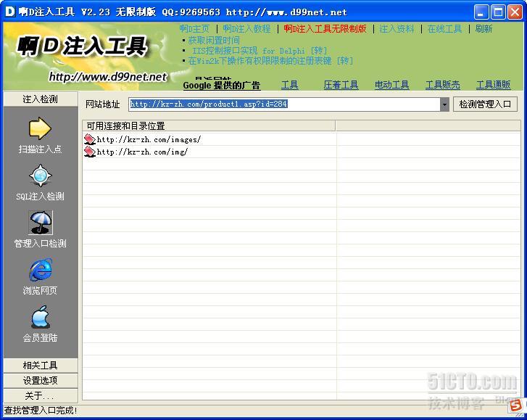The image size is (527, 420).
Task: Open the 啊D注入教程 link
Action: click(x=246, y=29)
